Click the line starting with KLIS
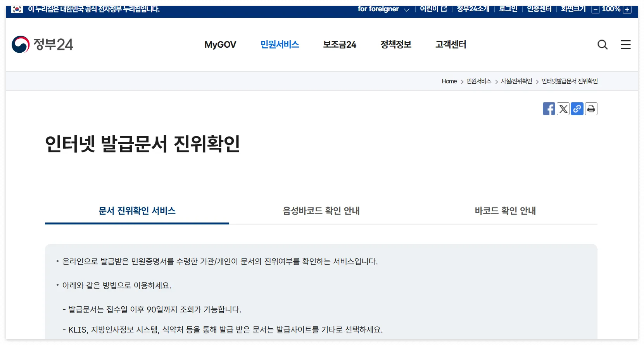644x345 pixels. (223, 330)
